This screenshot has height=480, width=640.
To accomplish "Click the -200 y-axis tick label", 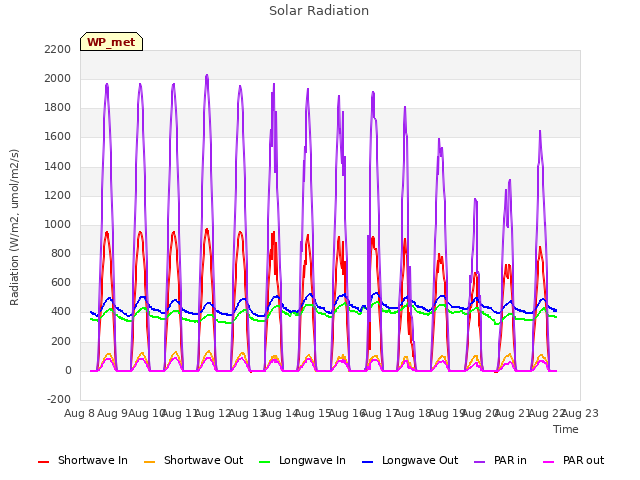I will (x=59, y=399).
